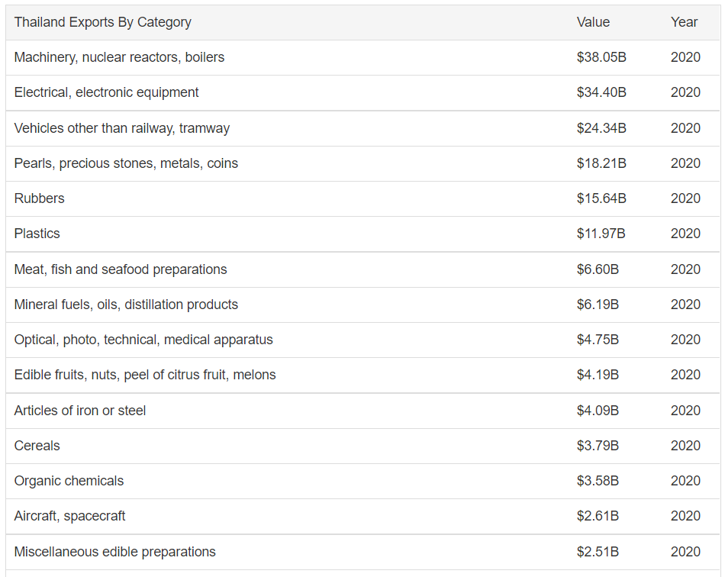Click the $38.05B value cell
The width and height of the screenshot is (728, 577).
601,57
